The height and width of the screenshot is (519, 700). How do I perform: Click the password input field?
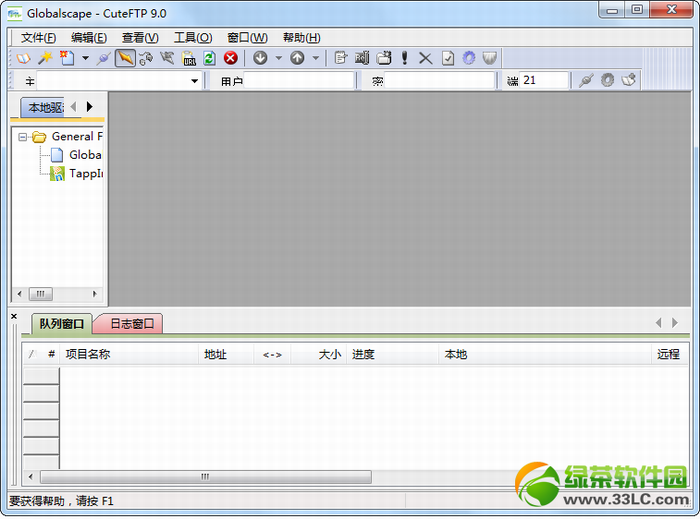[x=439, y=81]
